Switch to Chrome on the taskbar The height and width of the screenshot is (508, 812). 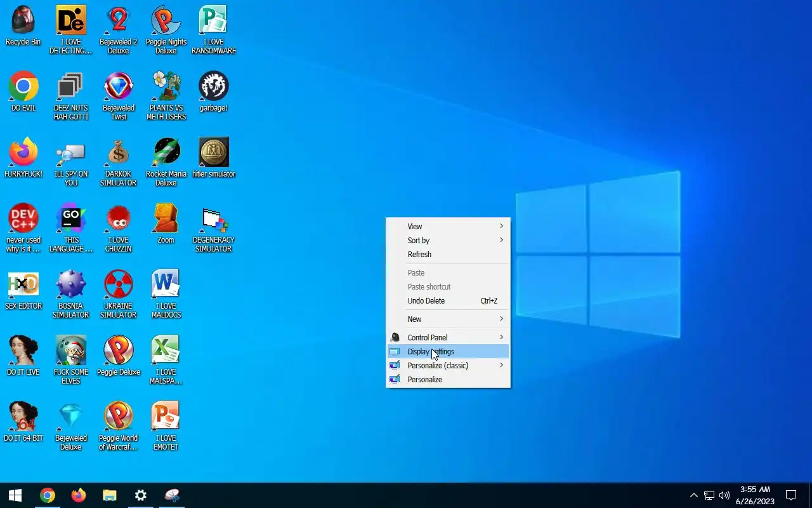47,495
